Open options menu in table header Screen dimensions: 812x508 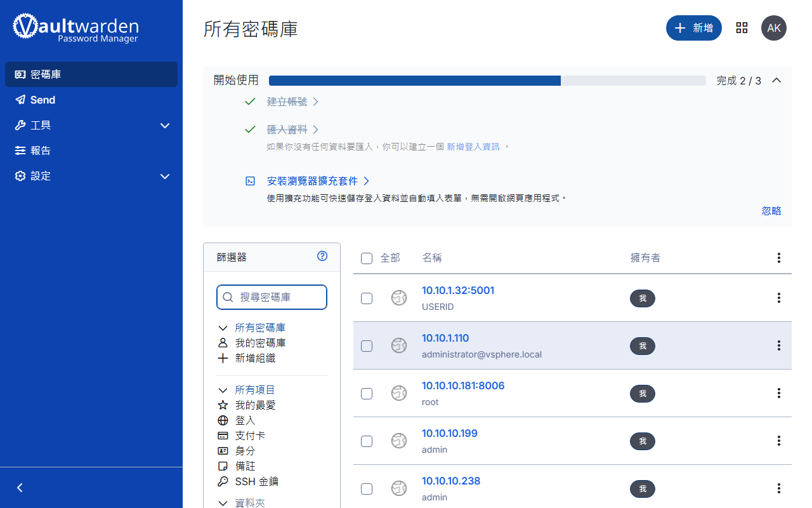(x=779, y=258)
